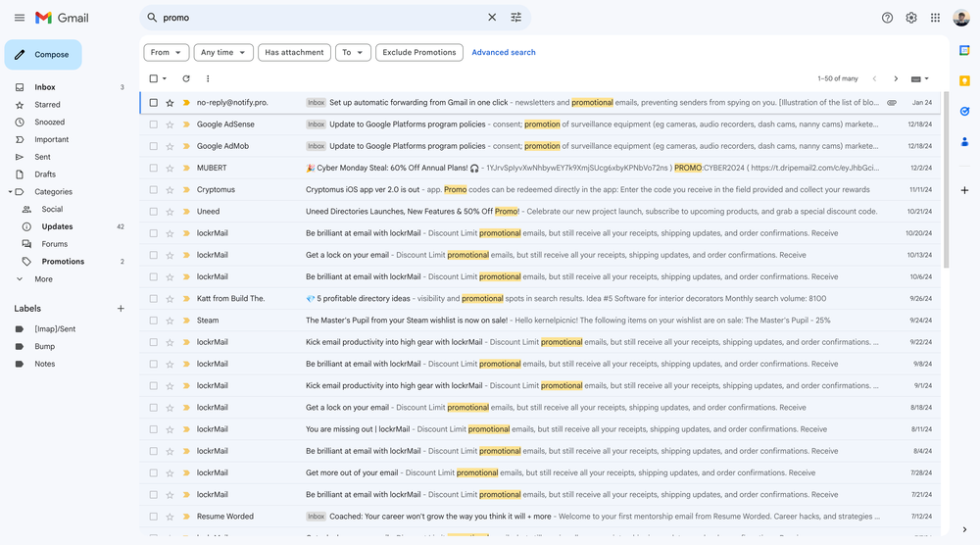Open the [Imap]/Sent label
This screenshot has height=545, width=980.
(55, 328)
